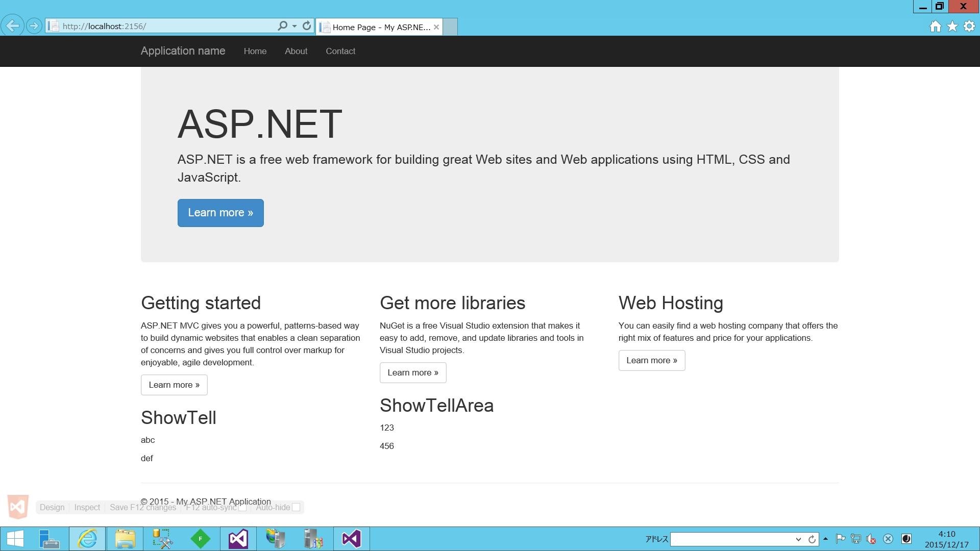Open the About menu item

pos(296,51)
